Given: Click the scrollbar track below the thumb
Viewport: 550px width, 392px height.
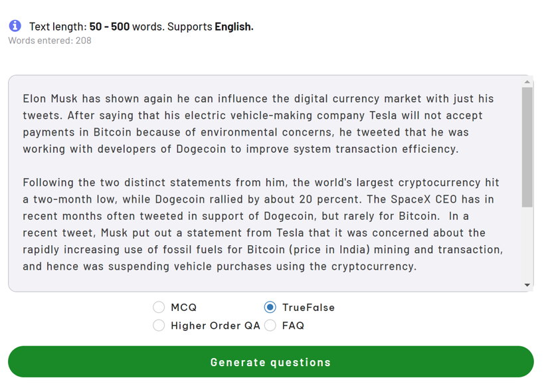Looking at the screenshot, I should pyautogui.click(x=527, y=244).
